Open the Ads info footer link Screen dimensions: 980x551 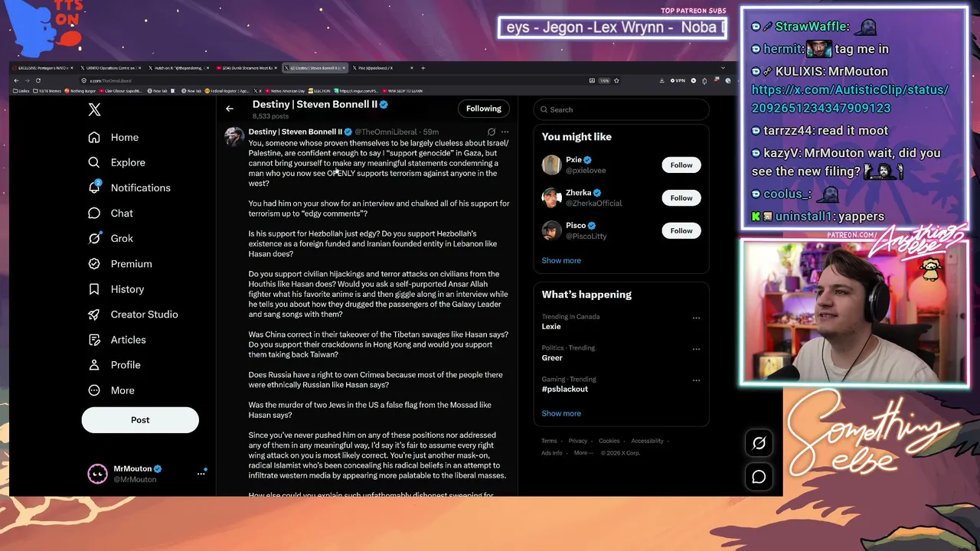(552, 453)
